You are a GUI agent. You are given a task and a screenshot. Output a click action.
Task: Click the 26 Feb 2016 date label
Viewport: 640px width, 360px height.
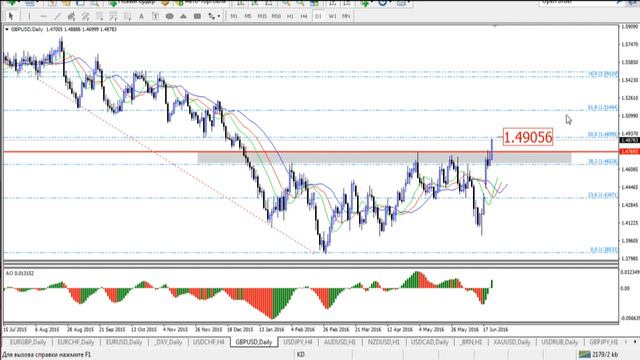[336, 329]
